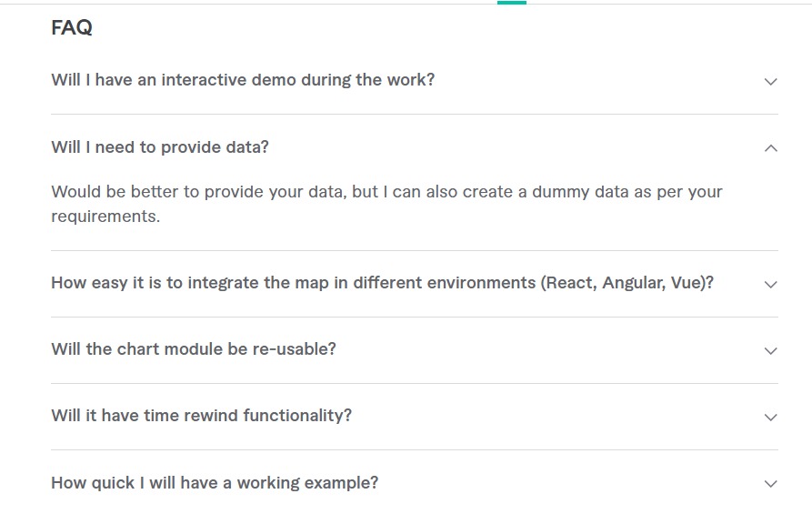Image resolution: width=812 pixels, height=514 pixels.
Task: Expand the interactive demo question chevron
Action: (770, 81)
